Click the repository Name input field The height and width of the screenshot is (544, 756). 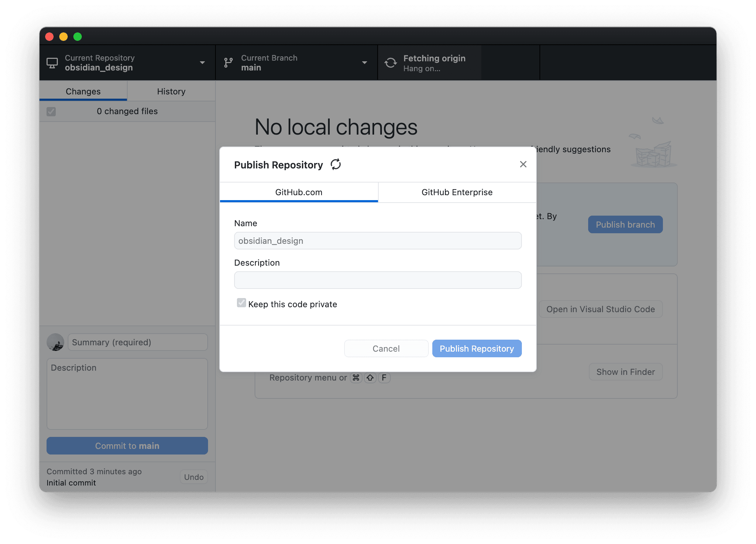378,241
